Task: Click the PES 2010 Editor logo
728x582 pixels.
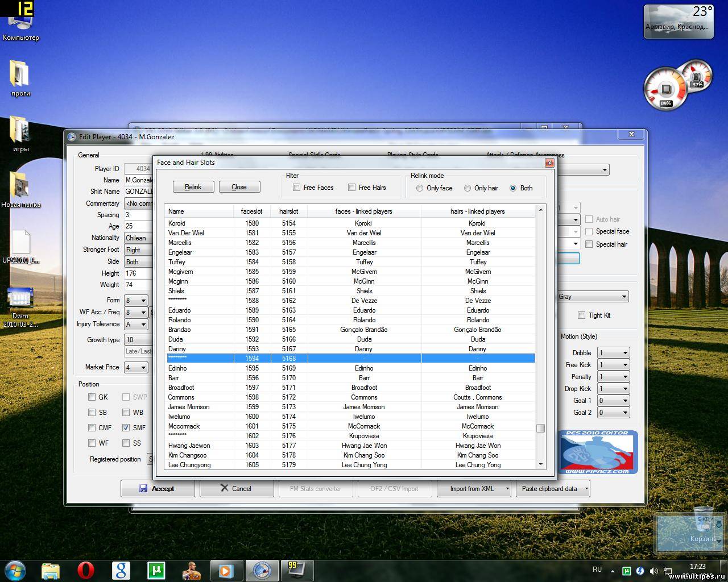Action: pyautogui.click(x=598, y=452)
